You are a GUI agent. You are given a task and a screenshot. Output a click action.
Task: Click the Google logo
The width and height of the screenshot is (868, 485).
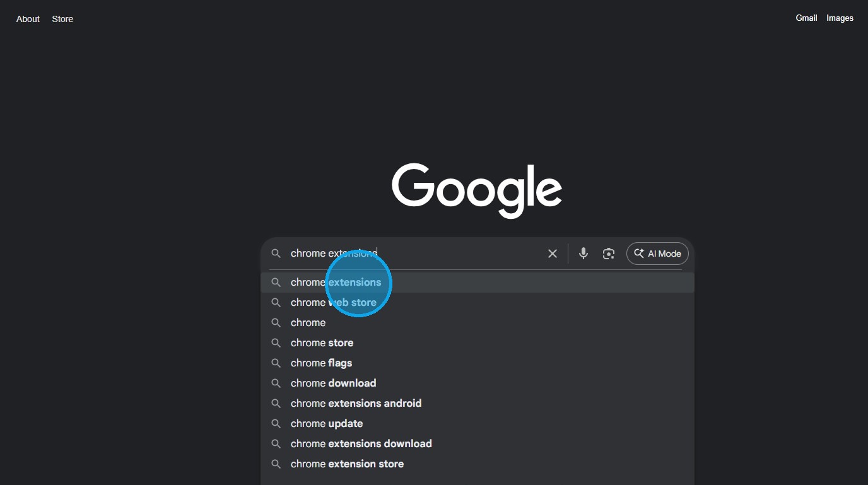point(477,190)
